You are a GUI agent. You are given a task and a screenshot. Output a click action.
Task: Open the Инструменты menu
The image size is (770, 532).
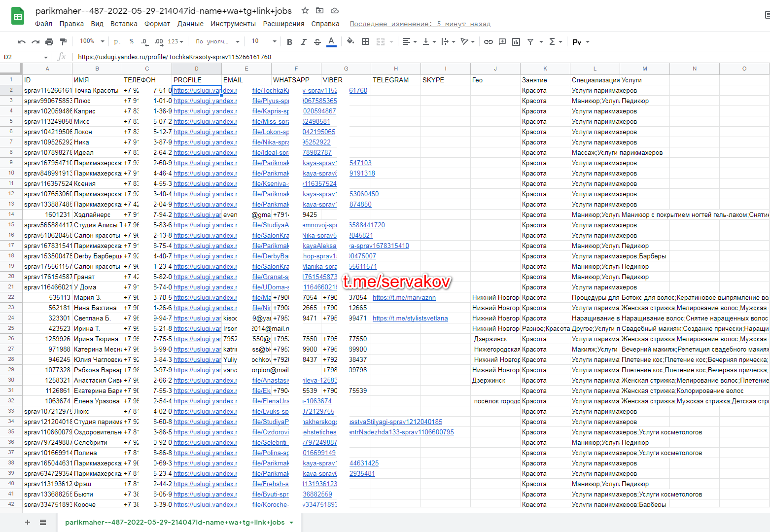click(x=233, y=24)
